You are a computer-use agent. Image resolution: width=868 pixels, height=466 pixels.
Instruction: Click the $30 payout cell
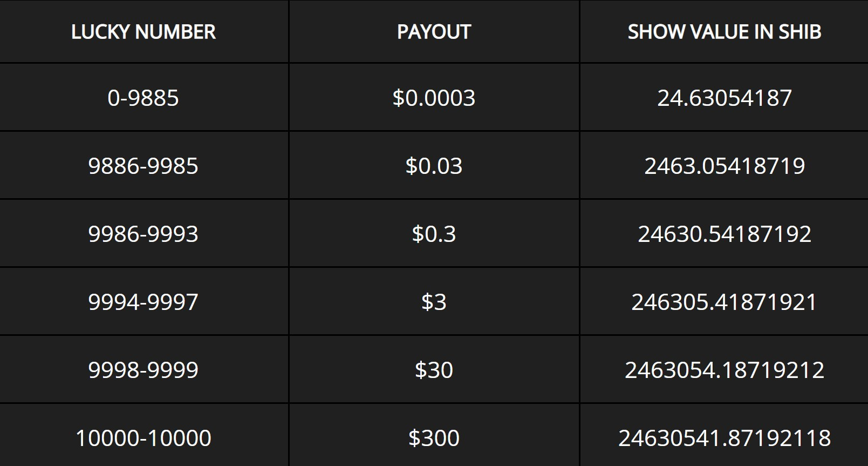point(434,370)
